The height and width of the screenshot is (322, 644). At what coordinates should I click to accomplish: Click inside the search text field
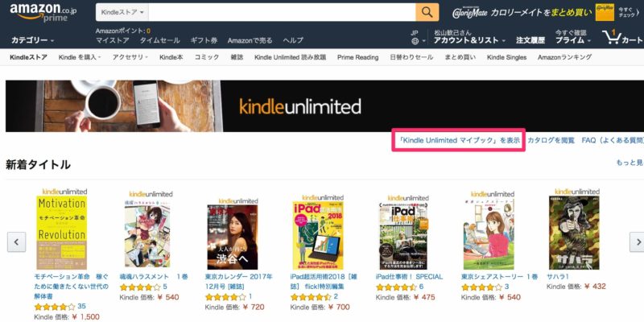tap(283, 12)
